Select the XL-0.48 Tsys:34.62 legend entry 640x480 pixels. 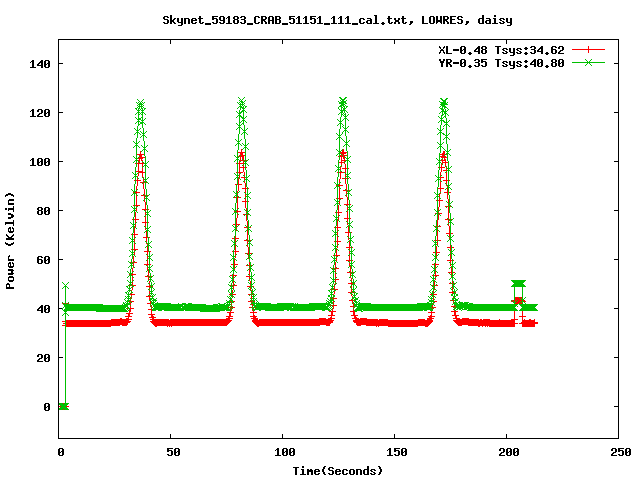click(501, 50)
